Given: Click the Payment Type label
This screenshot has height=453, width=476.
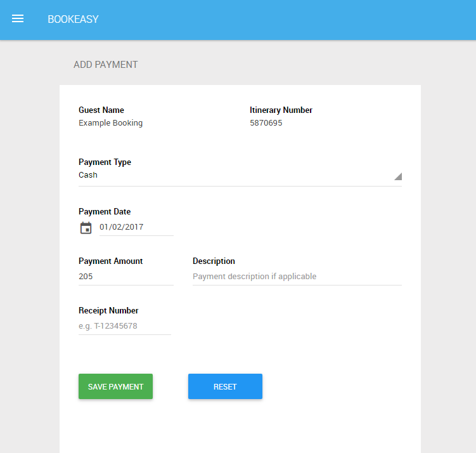Looking at the screenshot, I should click(x=105, y=162).
